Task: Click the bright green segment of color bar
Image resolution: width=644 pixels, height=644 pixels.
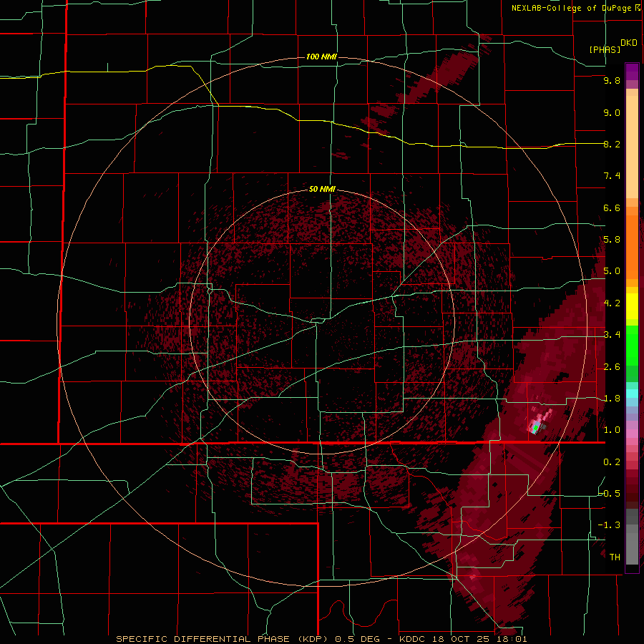Action: 632,347
